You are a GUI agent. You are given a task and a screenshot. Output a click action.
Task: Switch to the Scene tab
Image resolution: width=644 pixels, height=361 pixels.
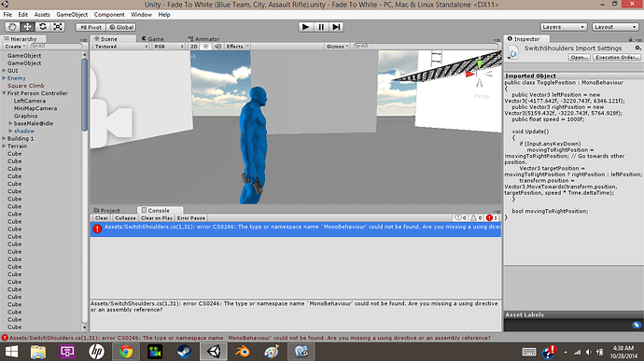point(114,38)
